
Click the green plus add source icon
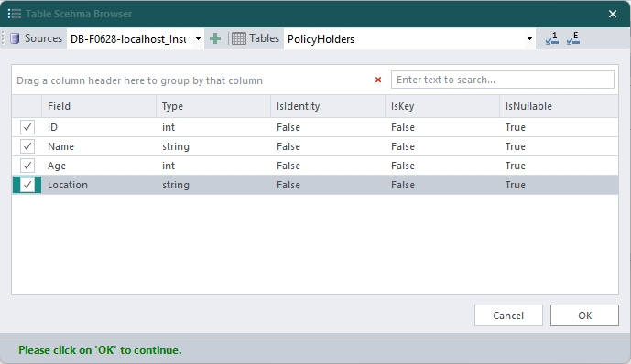(x=215, y=38)
